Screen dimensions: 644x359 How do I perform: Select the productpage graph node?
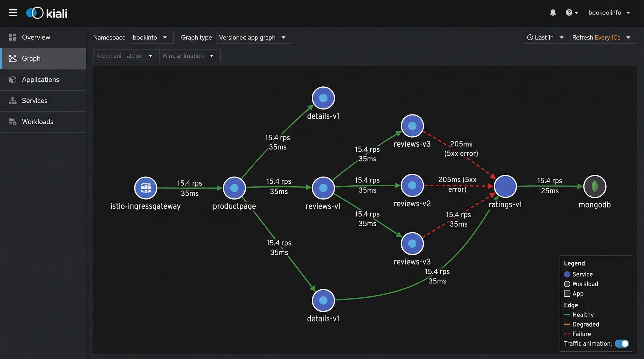click(x=234, y=188)
